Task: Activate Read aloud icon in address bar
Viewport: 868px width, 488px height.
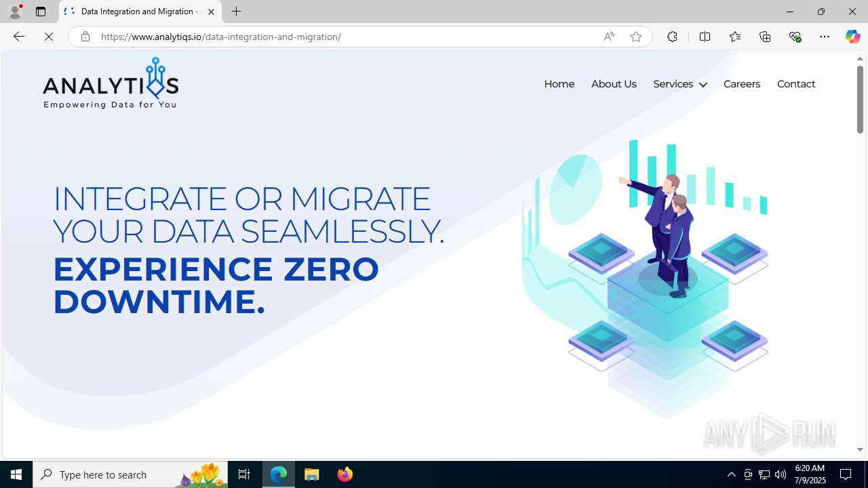Action: pyautogui.click(x=609, y=37)
